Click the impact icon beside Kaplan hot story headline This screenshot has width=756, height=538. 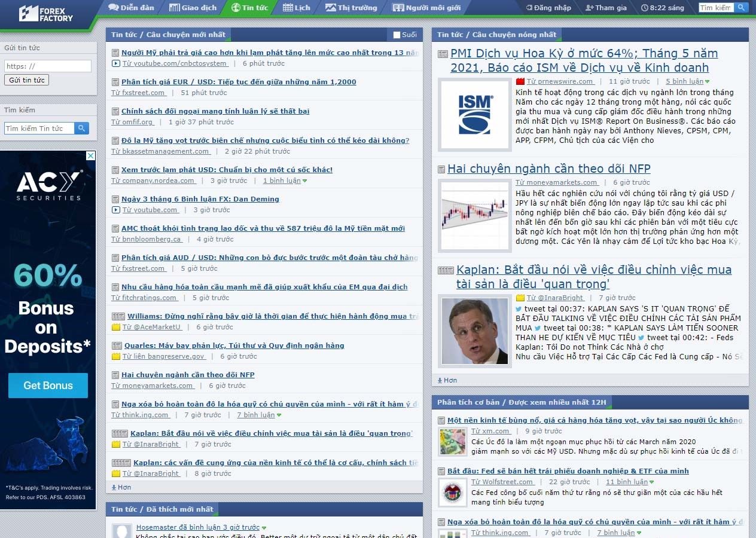pyautogui.click(x=446, y=270)
